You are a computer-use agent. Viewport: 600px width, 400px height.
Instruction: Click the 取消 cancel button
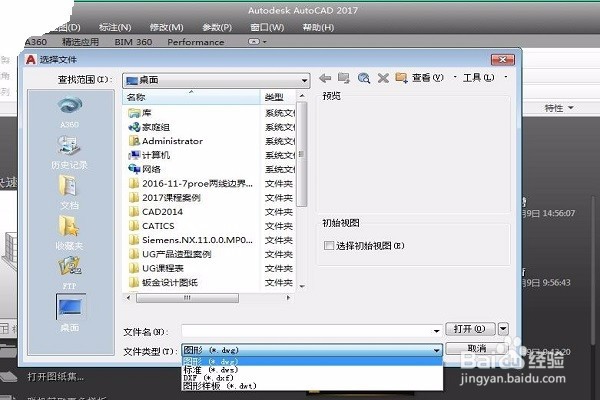477,348
